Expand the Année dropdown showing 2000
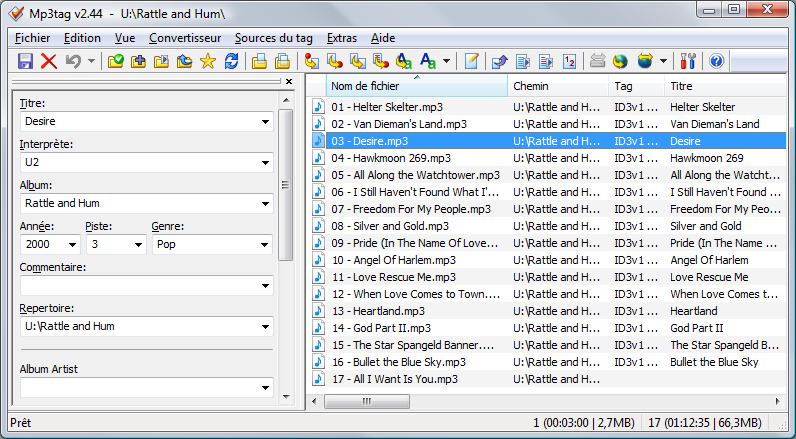 click(72, 245)
